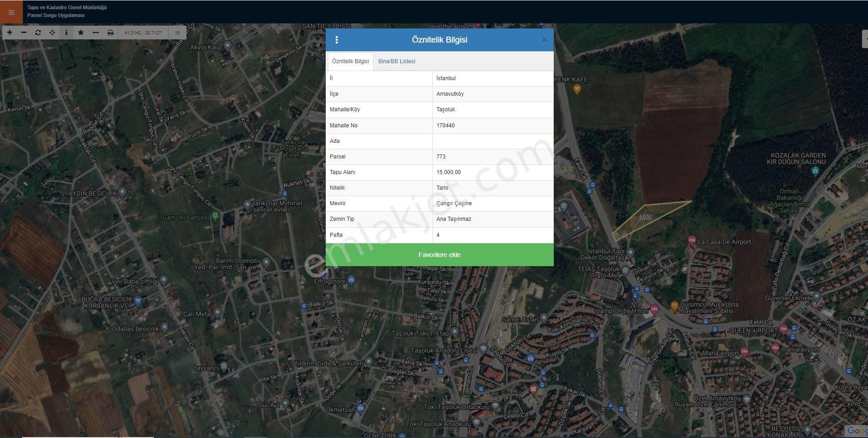
Task: Open the Dürümcü Musa Usta restaurant marker
Action: (674, 306)
